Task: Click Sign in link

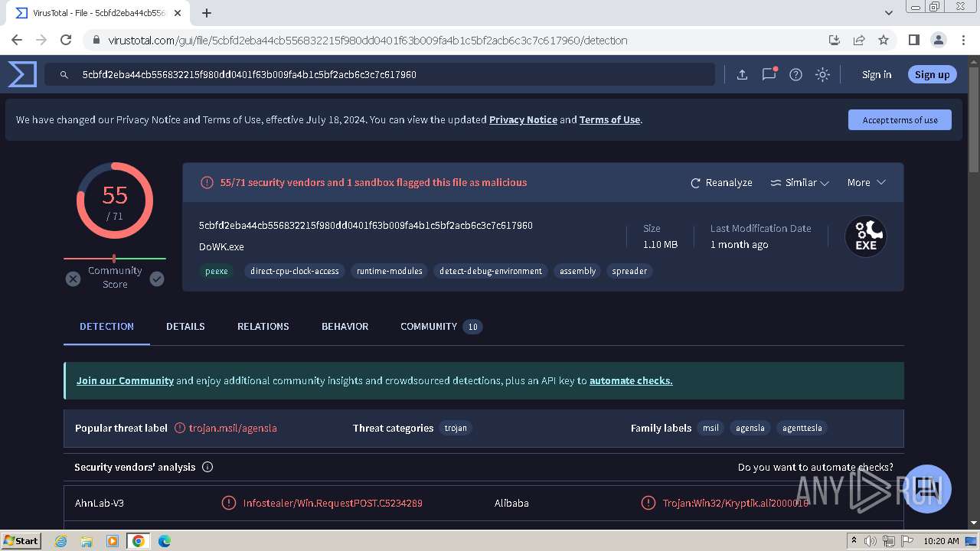Action: click(877, 74)
